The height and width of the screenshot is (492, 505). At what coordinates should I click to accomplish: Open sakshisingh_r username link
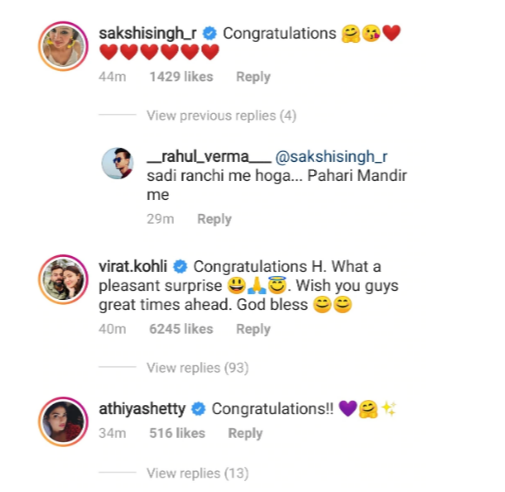point(148,33)
